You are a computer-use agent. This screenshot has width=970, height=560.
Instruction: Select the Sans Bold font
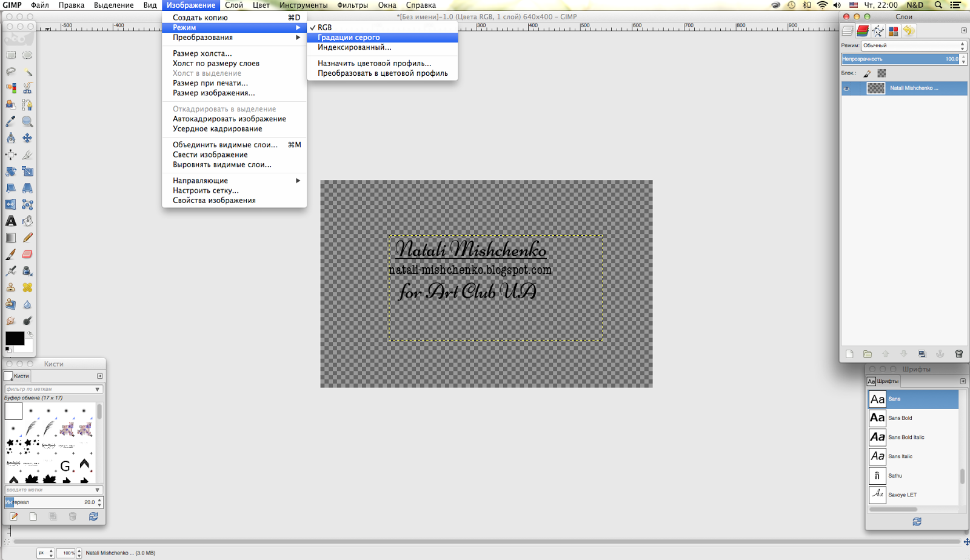point(913,418)
